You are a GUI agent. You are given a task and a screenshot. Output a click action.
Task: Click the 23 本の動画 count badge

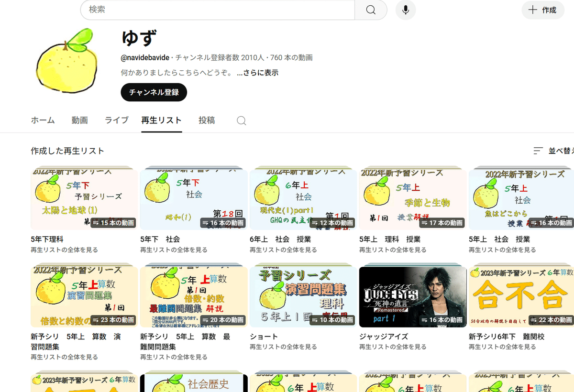point(113,320)
